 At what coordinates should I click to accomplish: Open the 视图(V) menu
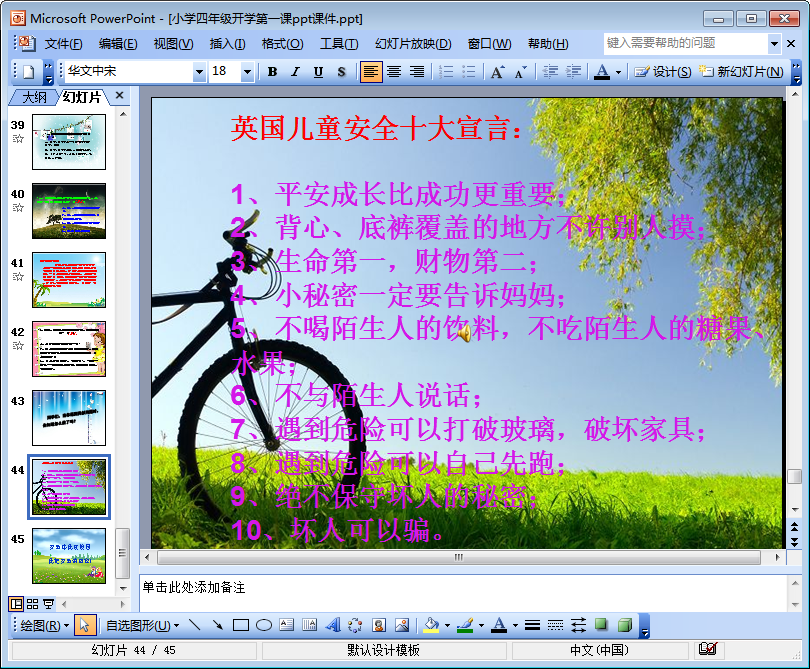[173, 44]
